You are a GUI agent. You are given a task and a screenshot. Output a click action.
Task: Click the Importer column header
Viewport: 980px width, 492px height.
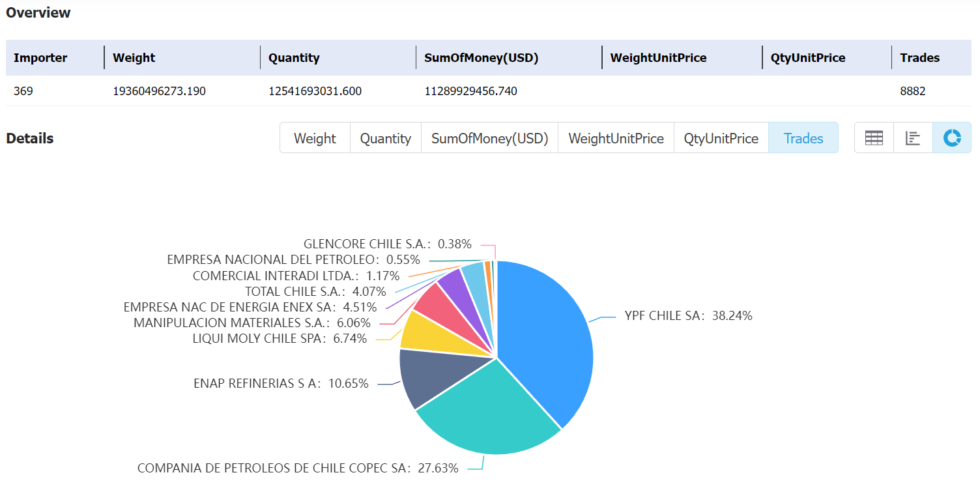40,57
